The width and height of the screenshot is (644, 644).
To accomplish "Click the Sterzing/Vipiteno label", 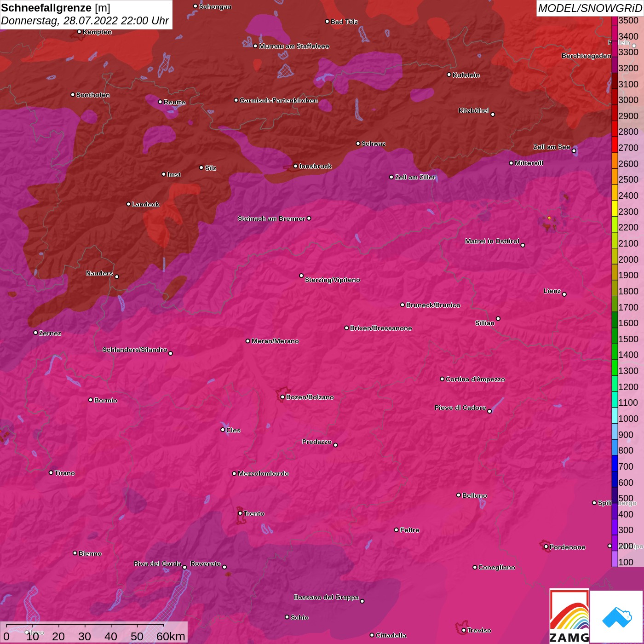I will [x=333, y=280].
